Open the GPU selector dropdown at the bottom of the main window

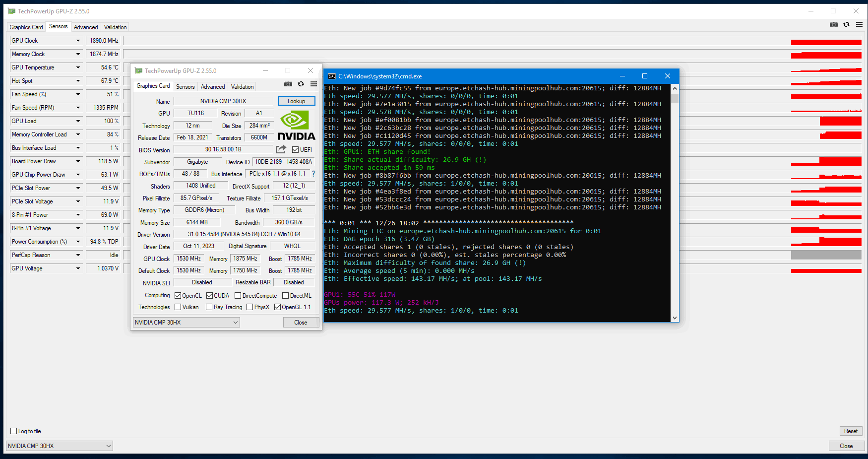pyautogui.click(x=60, y=446)
